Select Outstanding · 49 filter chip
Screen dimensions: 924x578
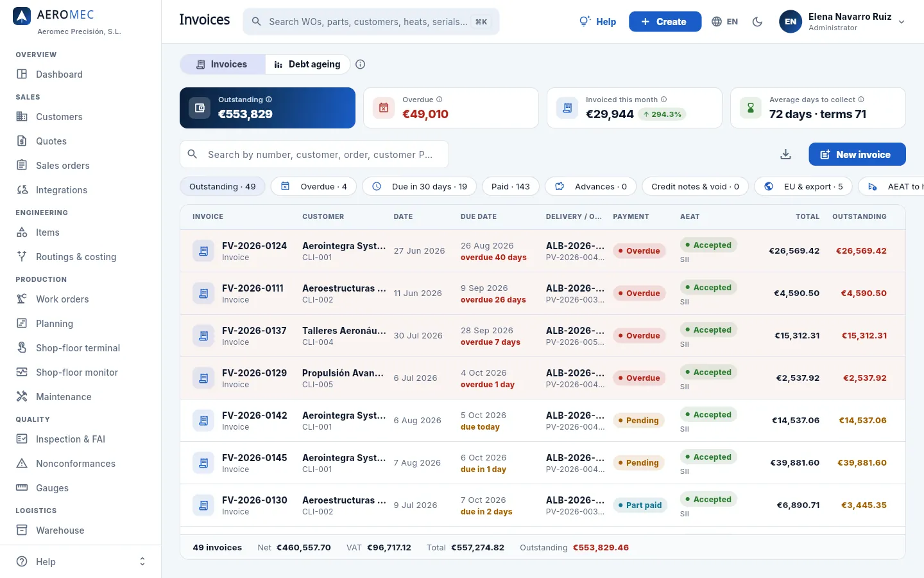point(222,186)
